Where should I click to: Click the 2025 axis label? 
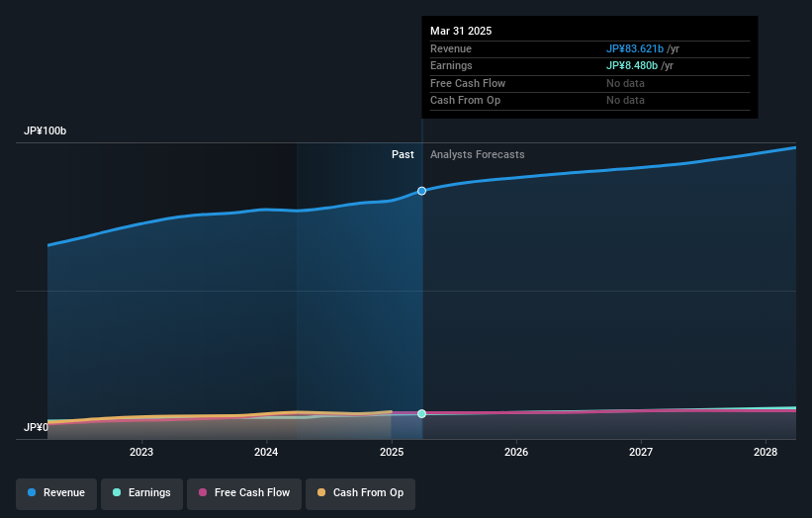392,452
